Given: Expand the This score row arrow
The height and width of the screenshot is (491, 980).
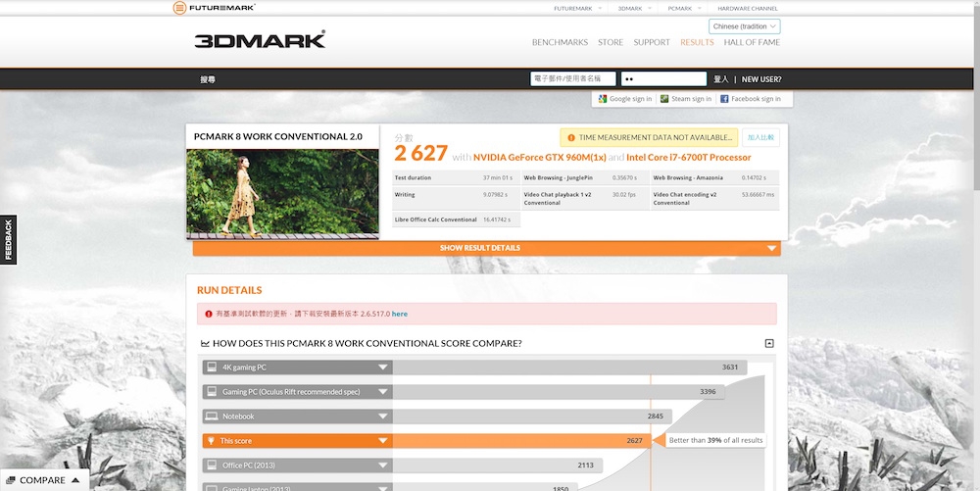Looking at the screenshot, I should (383, 441).
